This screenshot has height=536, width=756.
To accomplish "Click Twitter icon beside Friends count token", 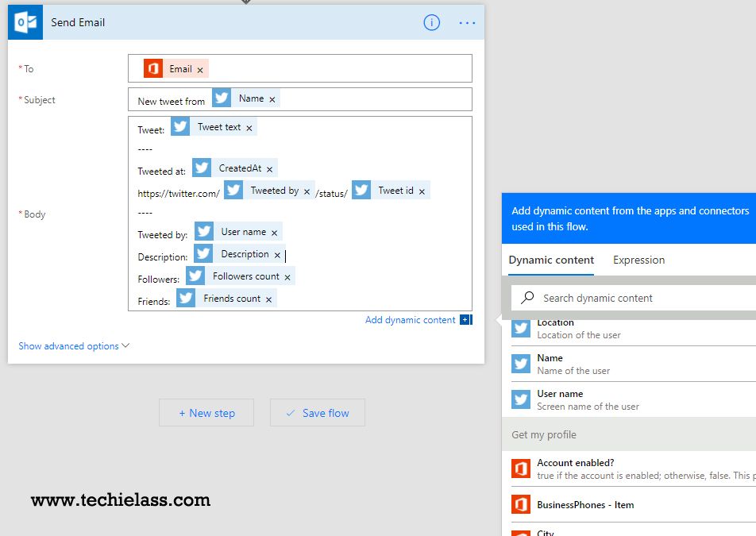I will pyautogui.click(x=186, y=298).
